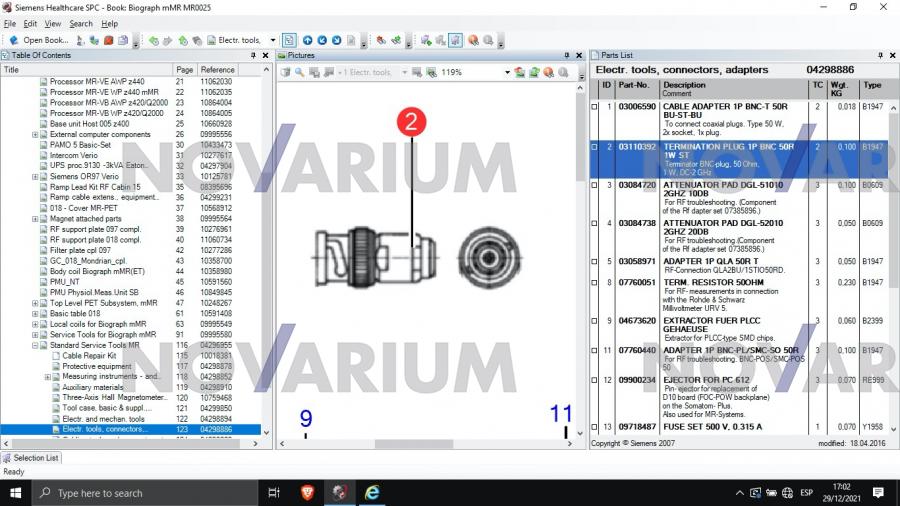Switch to the Selection List tab
The image size is (900, 506).
pos(35,458)
